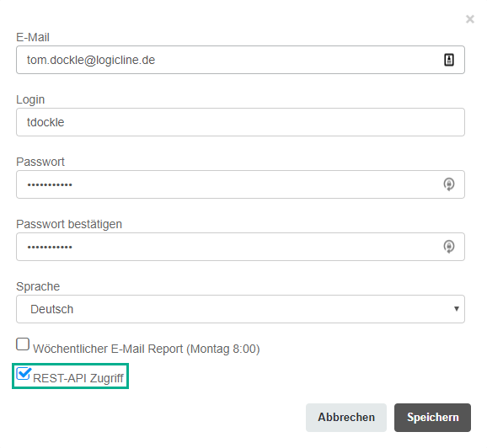Click the Sprache dropdown arrow

point(457,308)
